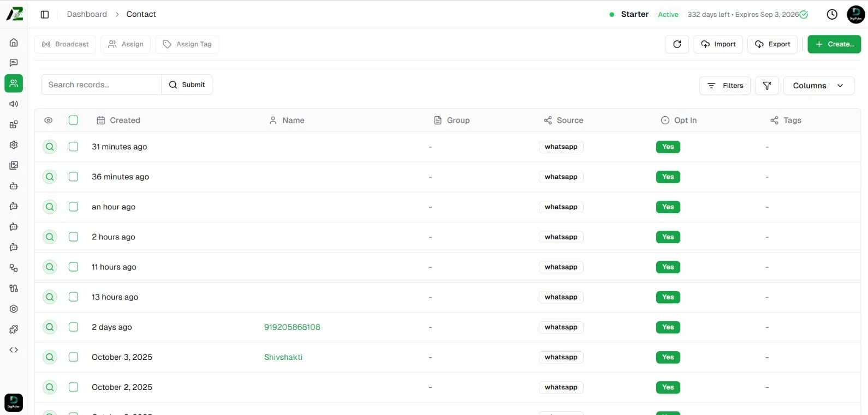Click the clear filters funnel icon

point(766,86)
